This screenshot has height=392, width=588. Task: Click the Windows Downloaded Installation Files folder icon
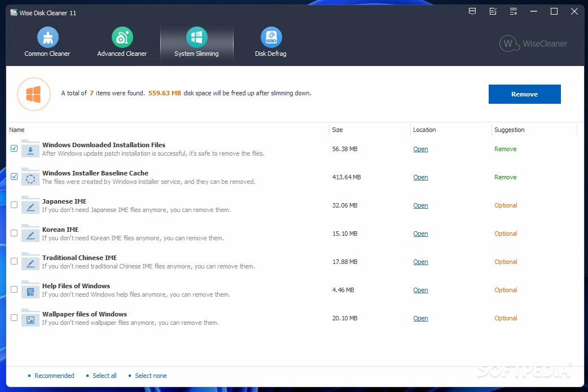click(30, 149)
